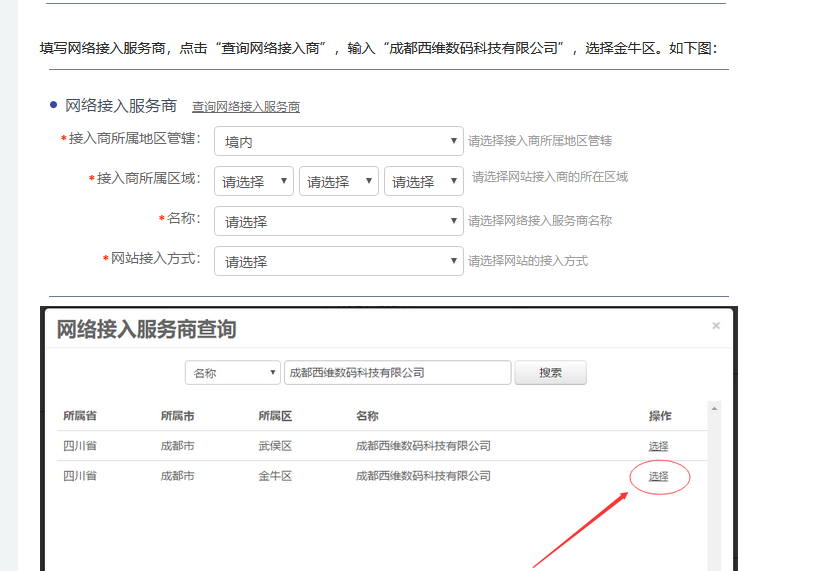Open the 网站接入方式 dropdown
835x571 pixels.
click(x=338, y=262)
